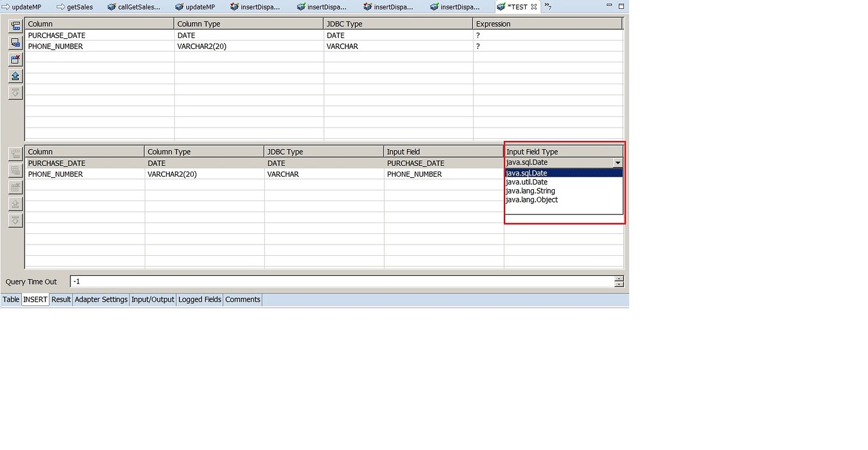This screenshot has height=450, width=868.
Task: Click the delete-row icon with the red X
Action: tap(16, 59)
